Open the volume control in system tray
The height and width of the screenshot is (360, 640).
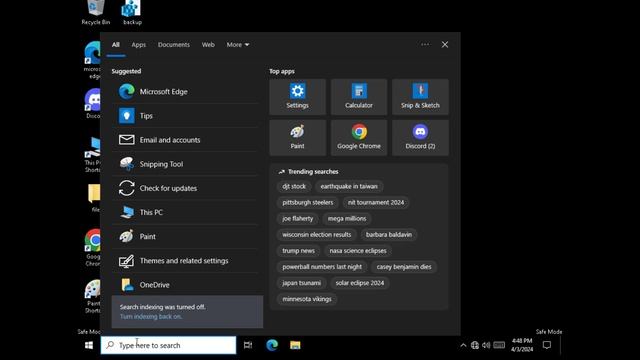tap(486, 345)
